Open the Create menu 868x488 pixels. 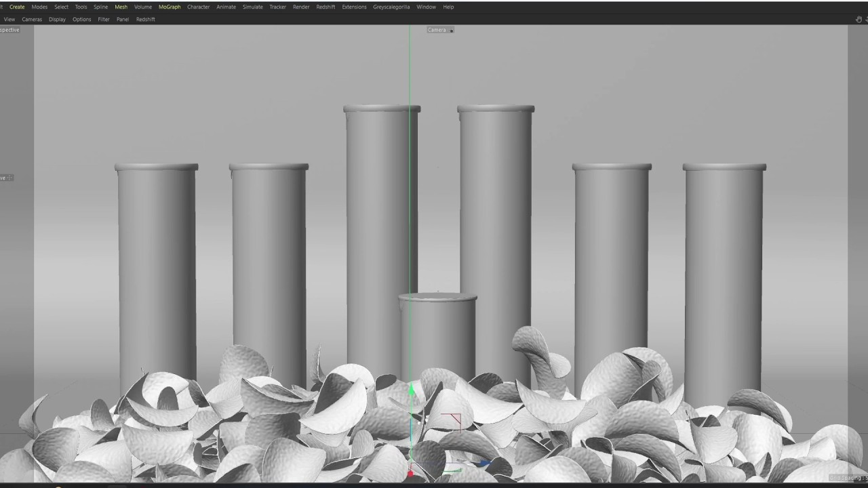(17, 7)
